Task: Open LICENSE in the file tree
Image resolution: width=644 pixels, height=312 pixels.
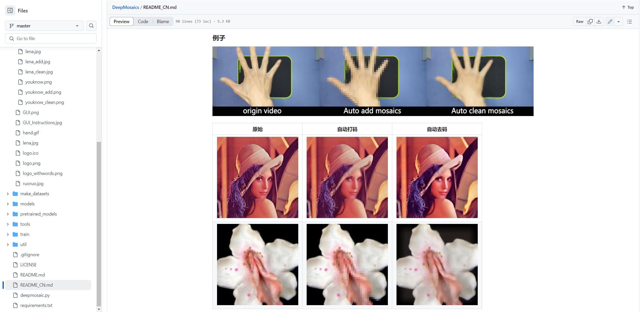Action: (28, 265)
